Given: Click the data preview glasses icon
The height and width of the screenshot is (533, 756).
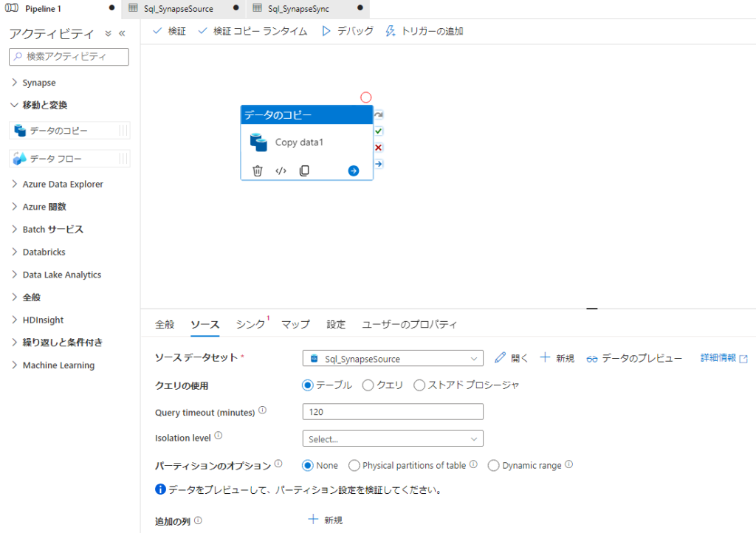Looking at the screenshot, I should coord(591,359).
